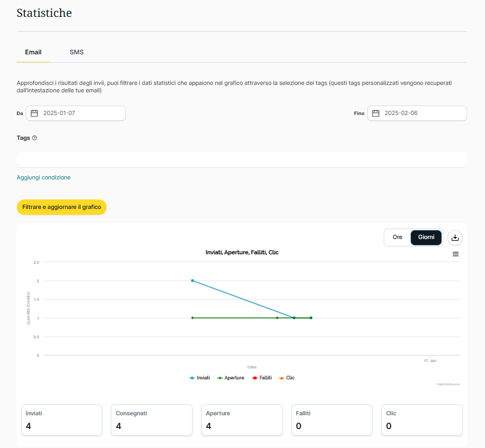Image resolution: width=485 pixels, height=448 pixels.
Task: Click the Inviati data point at value 2
Action: pos(192,281)
